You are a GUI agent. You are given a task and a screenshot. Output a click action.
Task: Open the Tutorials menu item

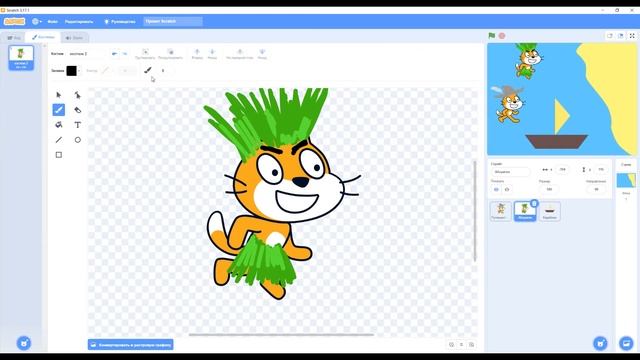120,21
